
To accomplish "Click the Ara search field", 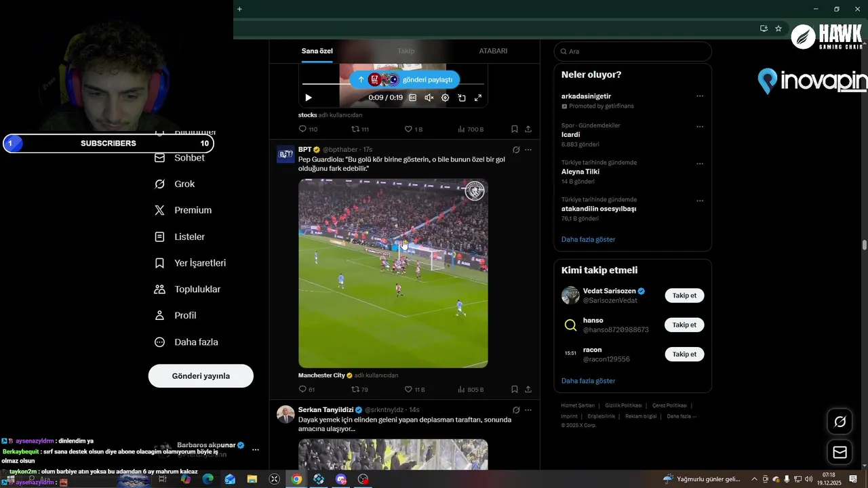I will point(633,52).
